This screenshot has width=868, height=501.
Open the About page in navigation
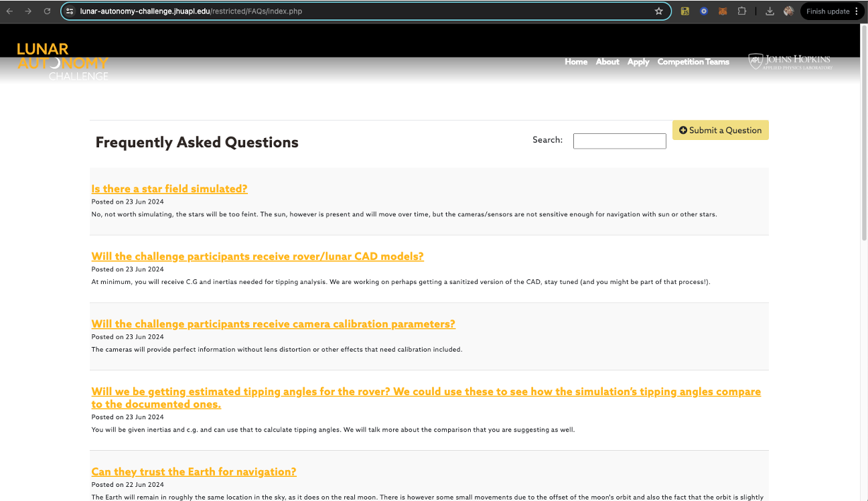(607, 62)
